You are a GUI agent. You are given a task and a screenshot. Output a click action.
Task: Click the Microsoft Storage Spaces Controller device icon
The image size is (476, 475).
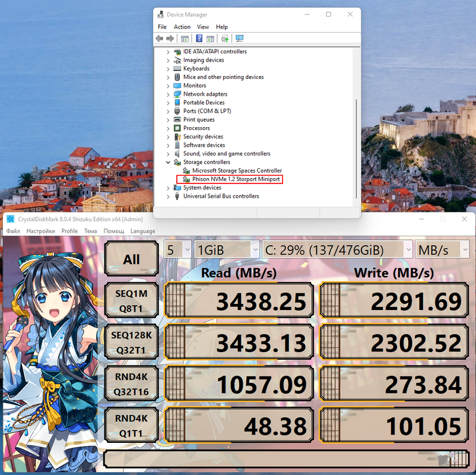tap(186, 170)
